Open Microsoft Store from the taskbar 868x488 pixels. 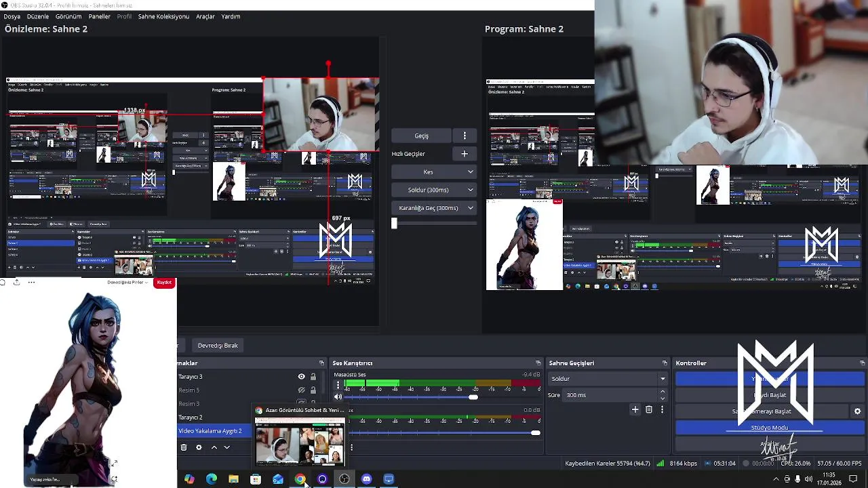(256, 479)
